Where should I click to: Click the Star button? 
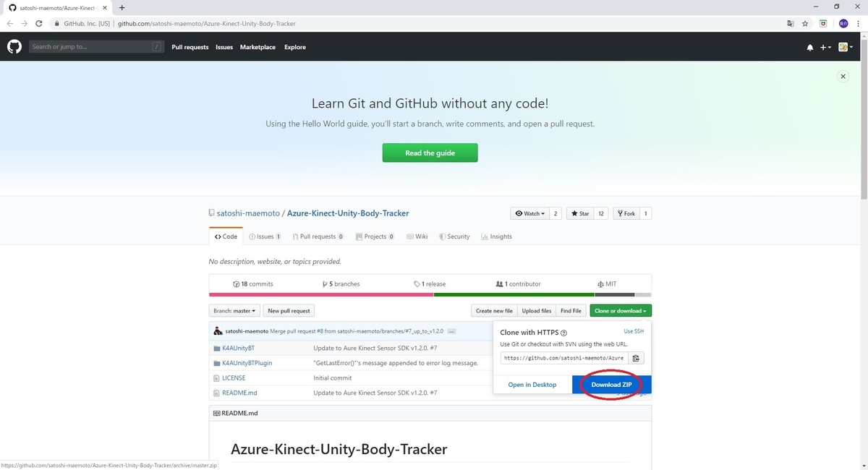tap(580, 213)
